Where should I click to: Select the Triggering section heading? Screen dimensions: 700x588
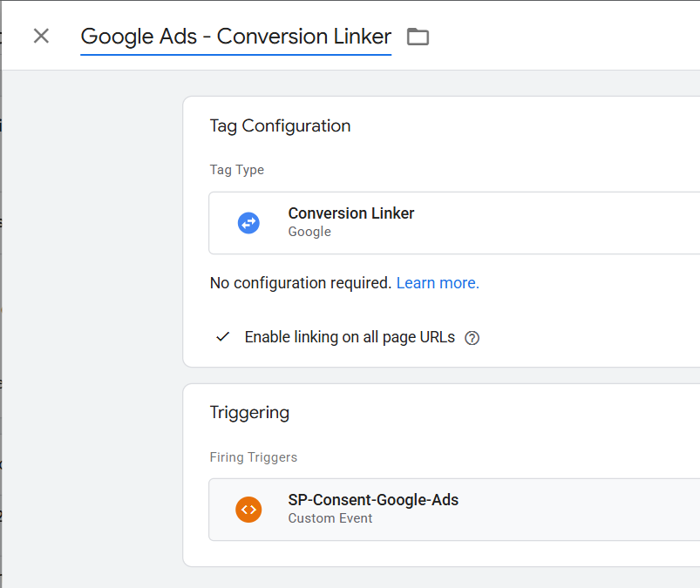[x=249, y=413]
